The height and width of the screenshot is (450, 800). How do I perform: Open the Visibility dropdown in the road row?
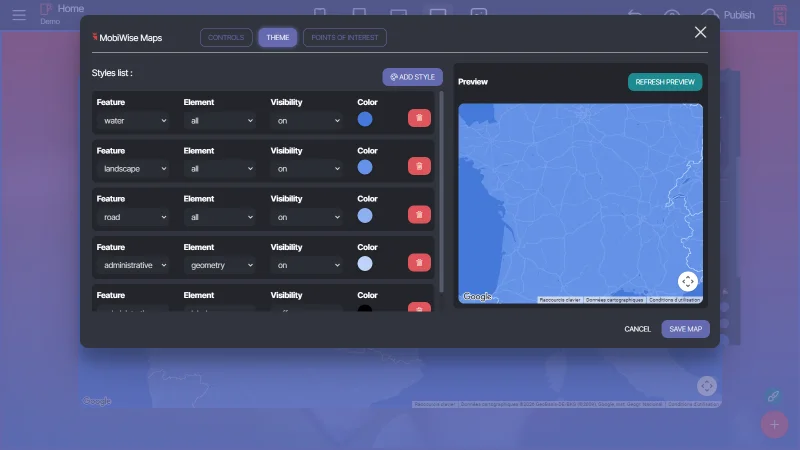307,217
